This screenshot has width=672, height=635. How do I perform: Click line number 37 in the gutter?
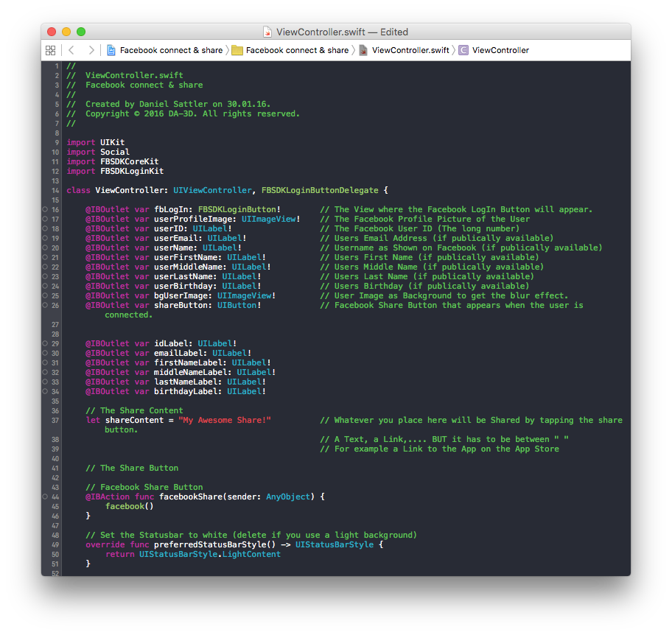(x=55, y=421)
